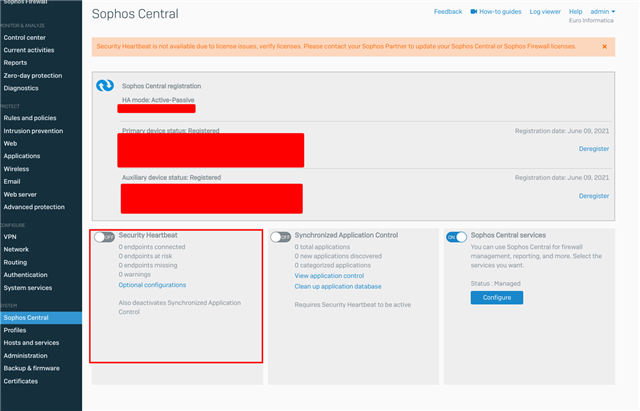Click Auxiliary device status: Registered text
640x411 pixels.
(x=171, y=178)
